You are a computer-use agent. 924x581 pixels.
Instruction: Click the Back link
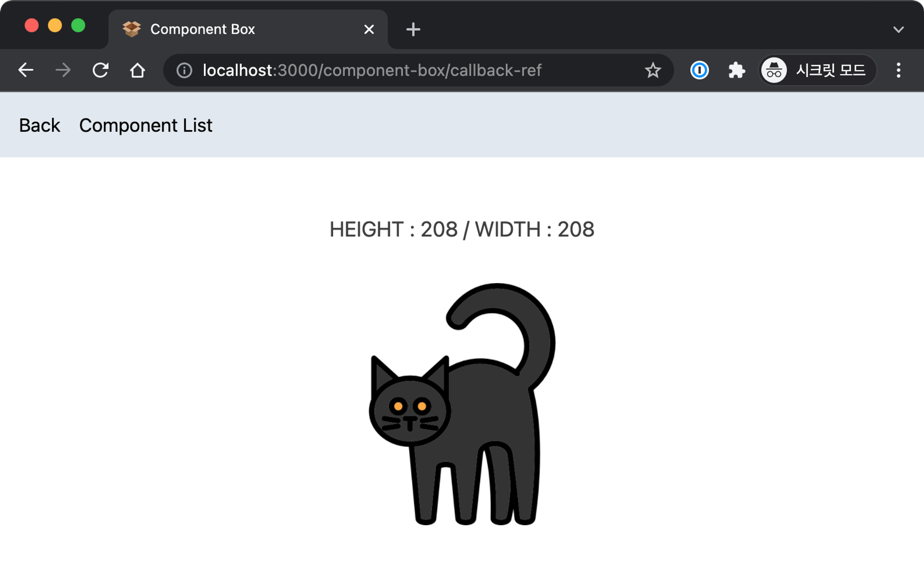pyautogui.click(x=39, y=125)
